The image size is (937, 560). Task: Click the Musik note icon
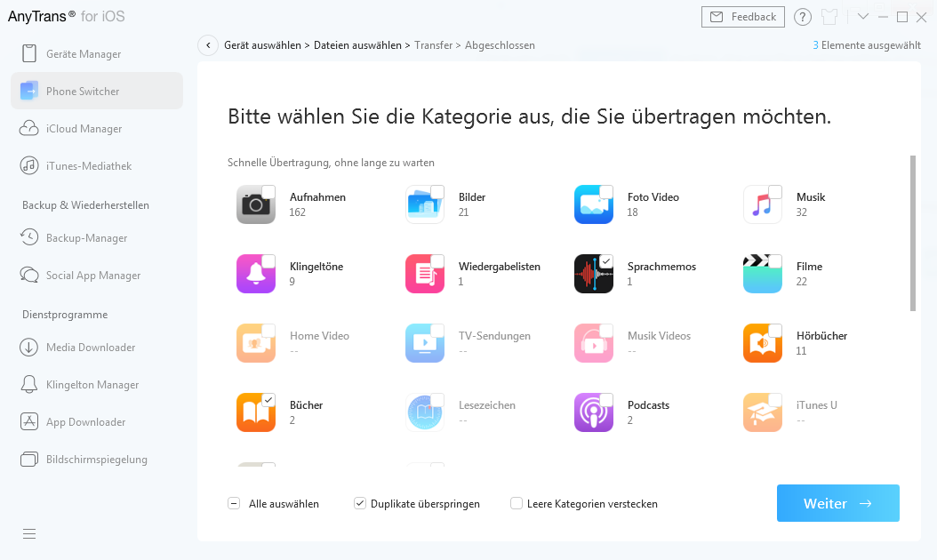763,204
